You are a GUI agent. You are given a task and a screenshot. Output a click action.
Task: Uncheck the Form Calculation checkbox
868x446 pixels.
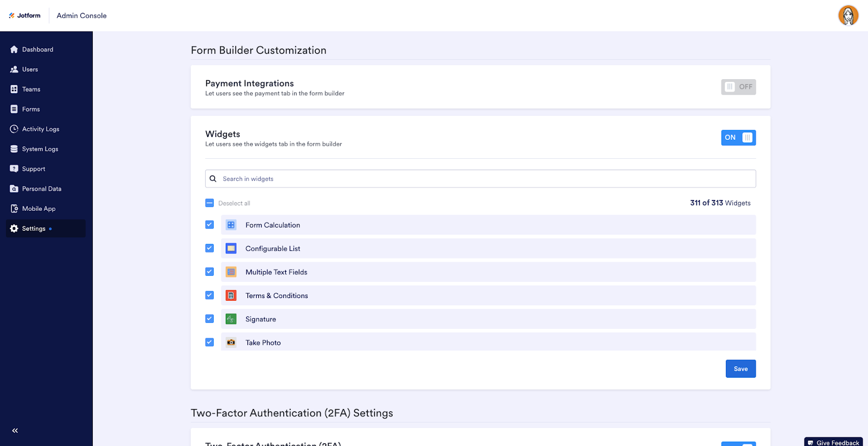coord(209,224)
